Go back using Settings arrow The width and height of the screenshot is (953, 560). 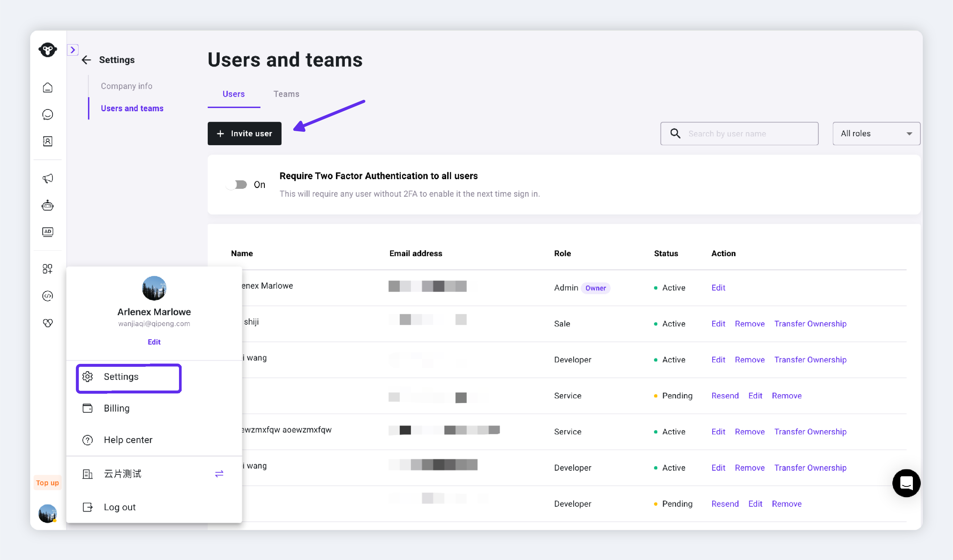(86, 60)
